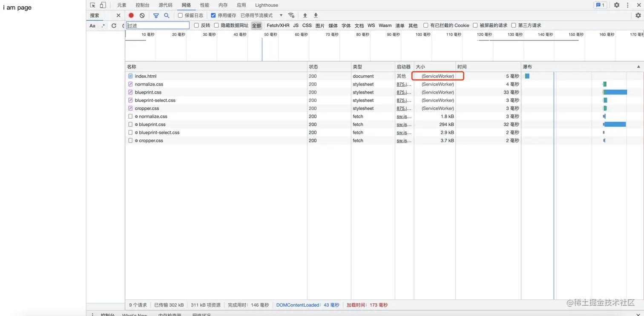The width and height of the screenshot is (644, 316).
Task: Filter requests by 字体 type
Action: point(346,26)
